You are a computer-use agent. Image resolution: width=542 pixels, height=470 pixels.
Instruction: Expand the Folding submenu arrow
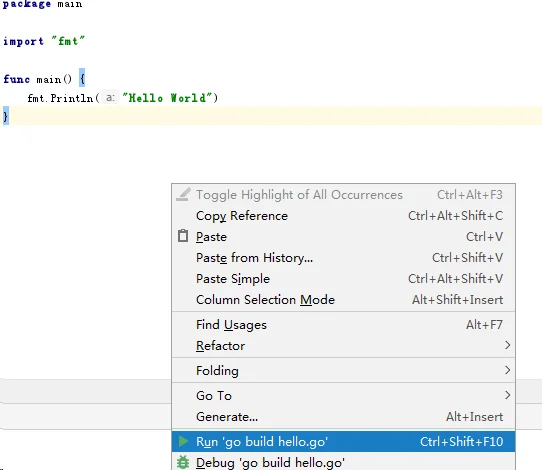coord(507,370)
